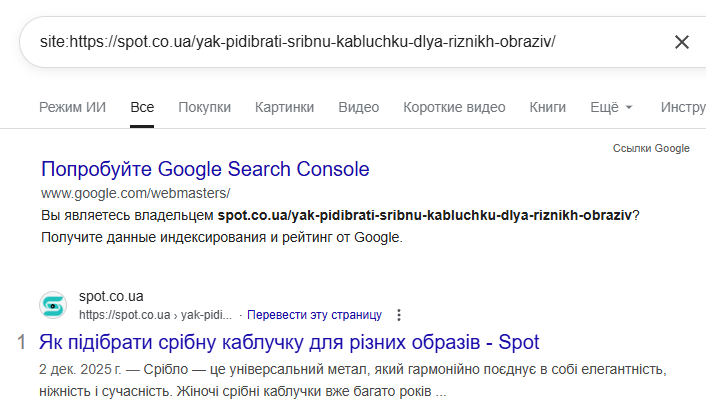Switch to Режим ИИ tab
This screenshot has height=415, width=706.
click(72, 107)
